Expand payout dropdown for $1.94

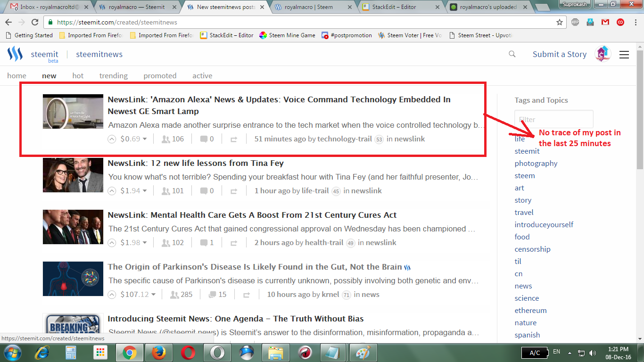pos(145,191)
